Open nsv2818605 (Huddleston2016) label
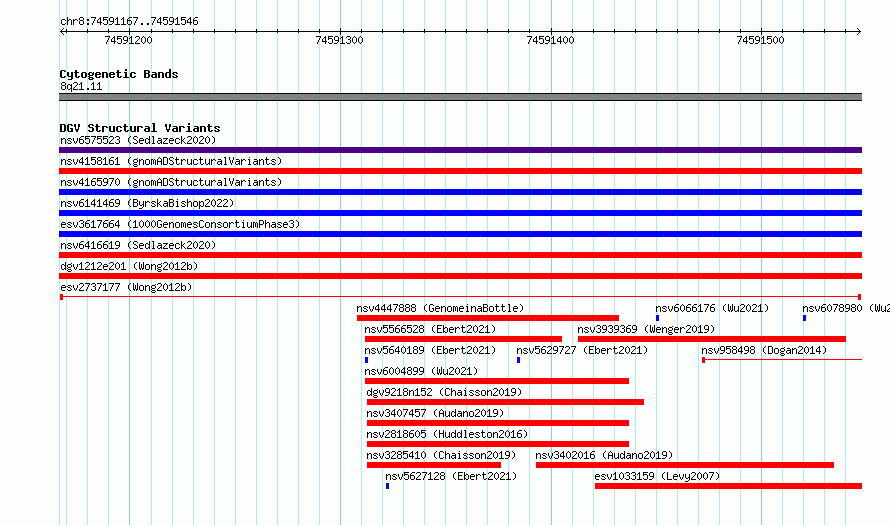 pyautogui.click(x=447, y=434)
